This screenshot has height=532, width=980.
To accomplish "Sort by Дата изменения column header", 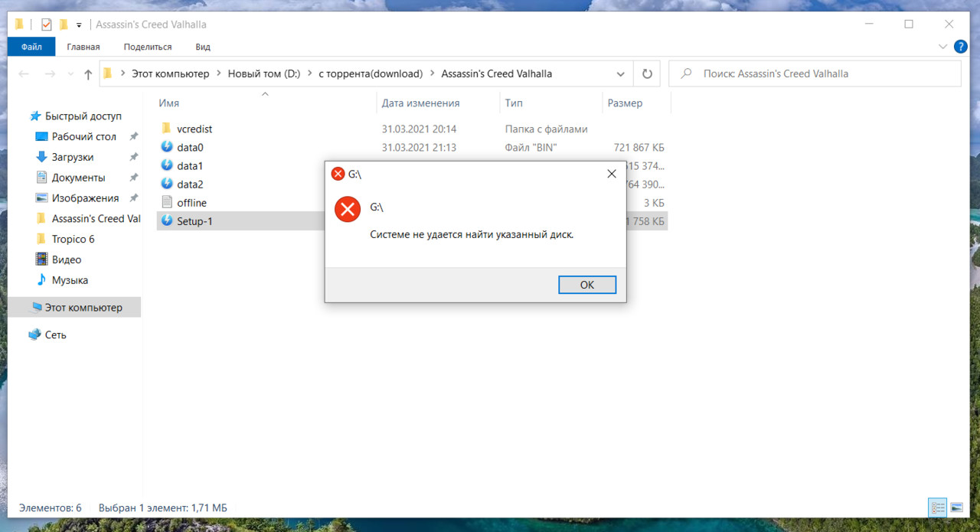I will (x=420, y=103).
